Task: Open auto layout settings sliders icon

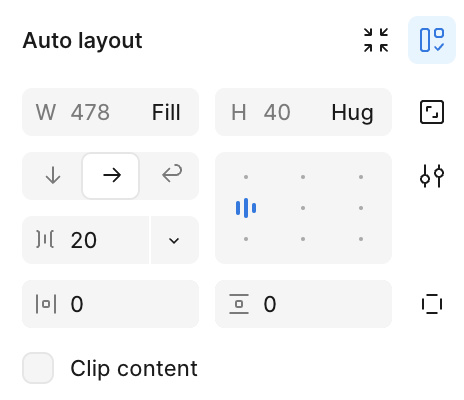Action: [x=432, y=176]
